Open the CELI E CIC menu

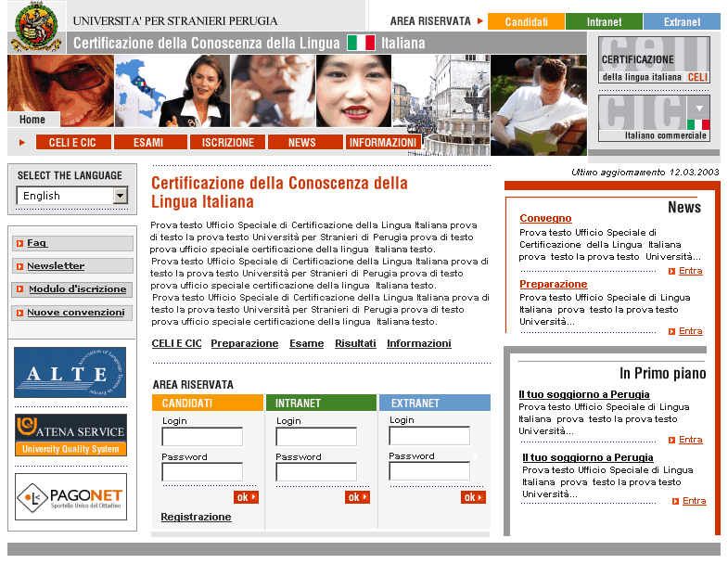click(73, 142)
